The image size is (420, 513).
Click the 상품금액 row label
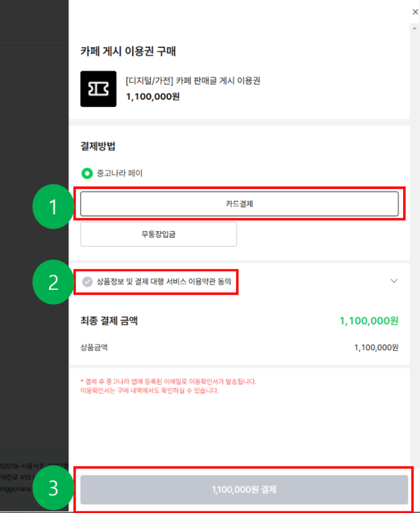[x=94, y=348]
